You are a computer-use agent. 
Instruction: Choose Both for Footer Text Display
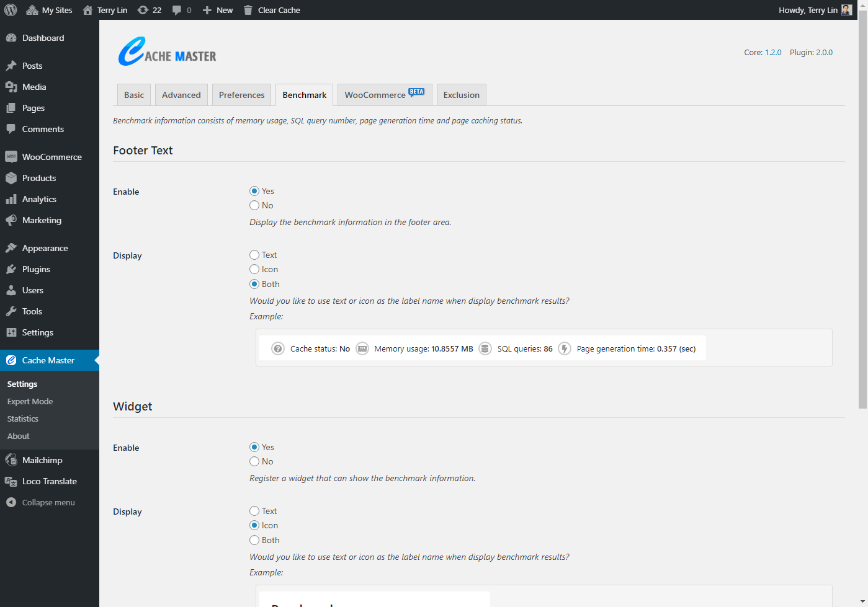254,284
